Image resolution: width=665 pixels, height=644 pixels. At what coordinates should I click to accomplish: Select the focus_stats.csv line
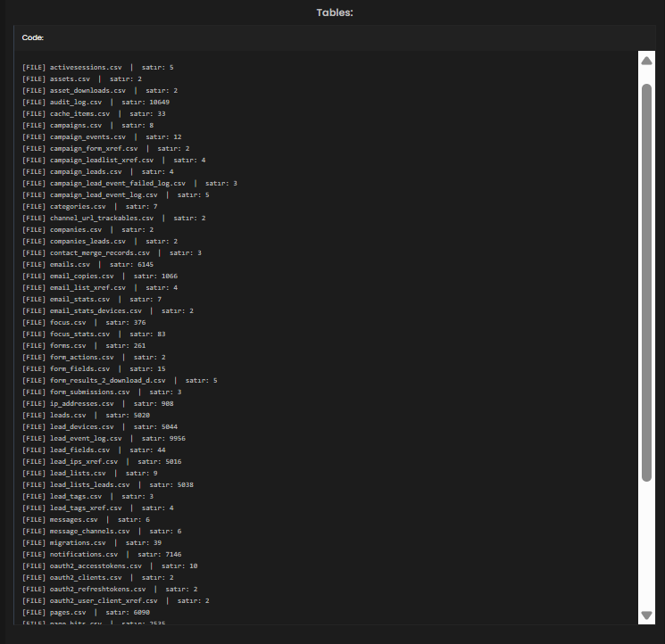point(94,334)
